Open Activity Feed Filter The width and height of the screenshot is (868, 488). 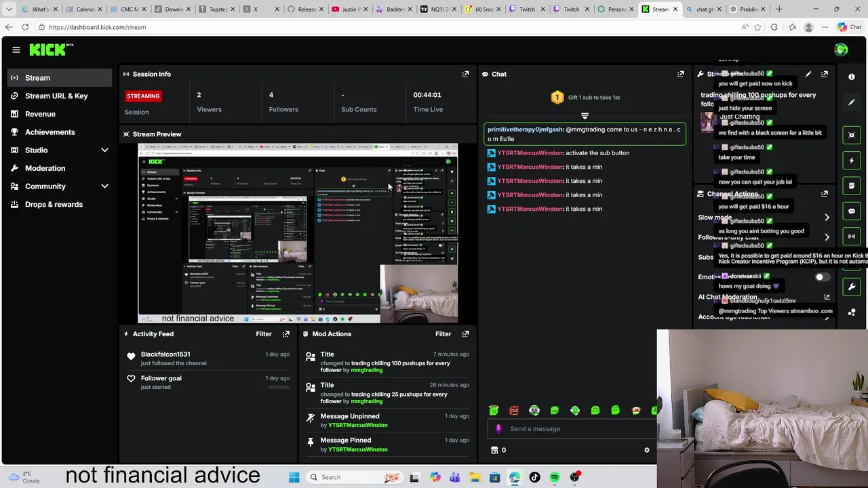pyautogui.click(x=264, y=333)
